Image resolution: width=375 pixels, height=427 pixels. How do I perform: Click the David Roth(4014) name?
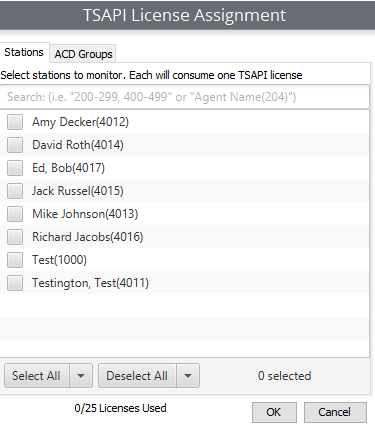[x=78, y=145]
